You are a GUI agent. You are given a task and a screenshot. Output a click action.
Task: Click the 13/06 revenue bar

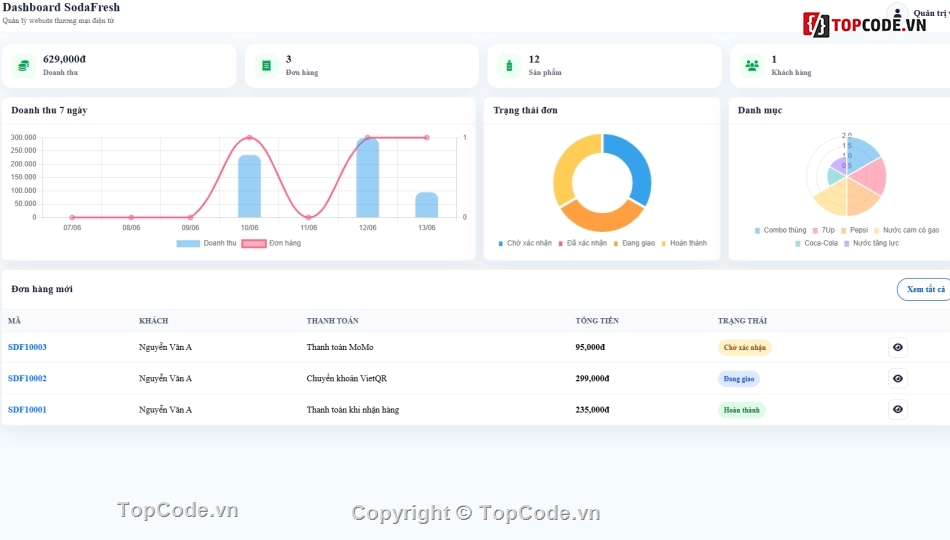427,205
